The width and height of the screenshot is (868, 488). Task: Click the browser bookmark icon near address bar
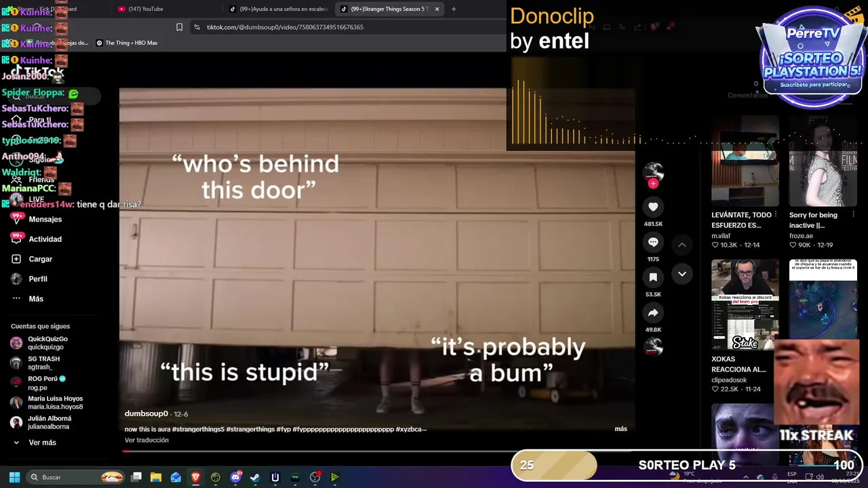179,27
